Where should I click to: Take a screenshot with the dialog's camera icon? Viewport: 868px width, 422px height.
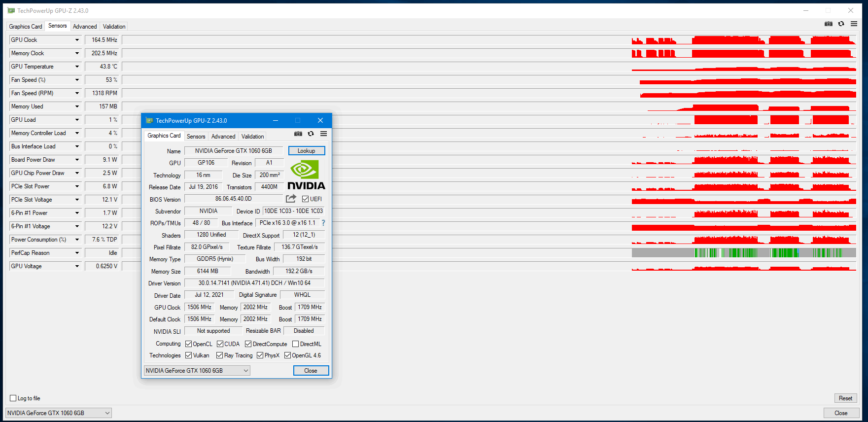(x=298, y=134)
